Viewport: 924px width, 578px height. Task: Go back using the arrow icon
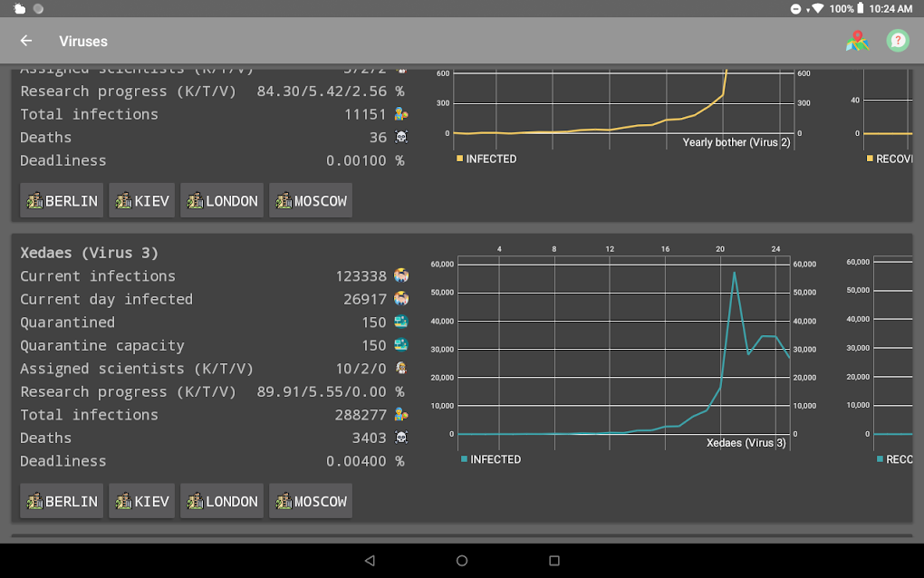[26, 41]
